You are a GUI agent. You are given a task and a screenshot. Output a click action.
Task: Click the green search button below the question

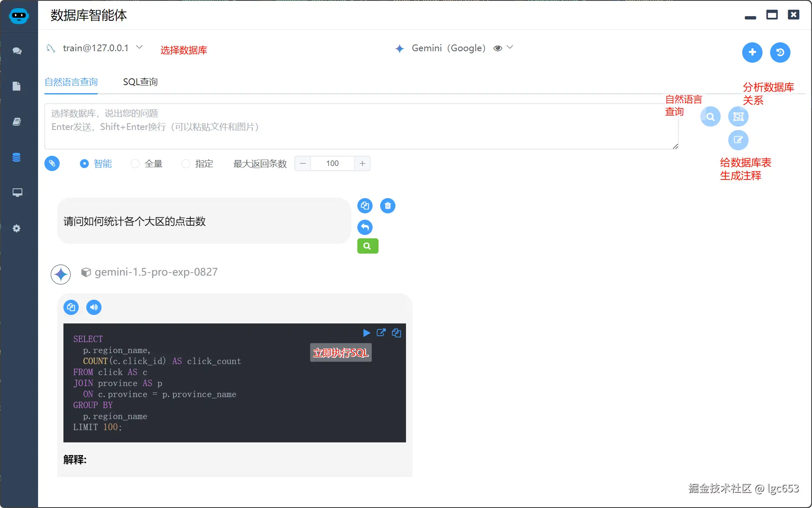coord(367,246)
